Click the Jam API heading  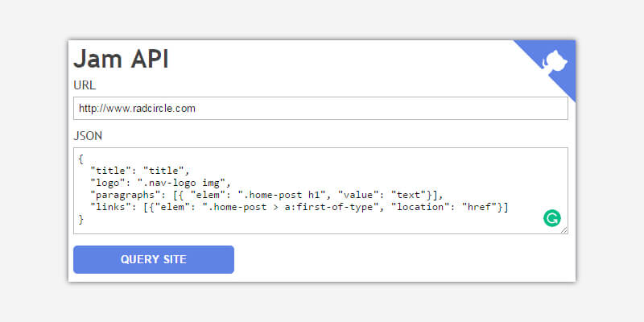pyautogui.click(x=121, y=60)
